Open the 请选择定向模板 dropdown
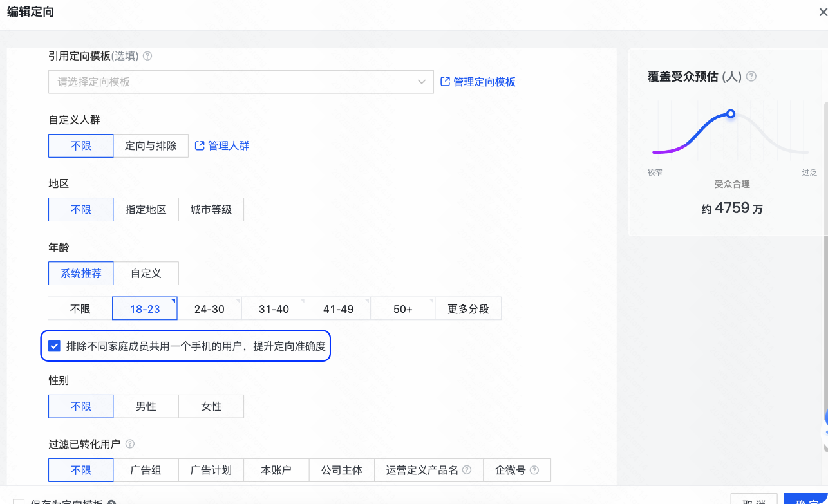The image size is (828, 504). tap(241, 82)
